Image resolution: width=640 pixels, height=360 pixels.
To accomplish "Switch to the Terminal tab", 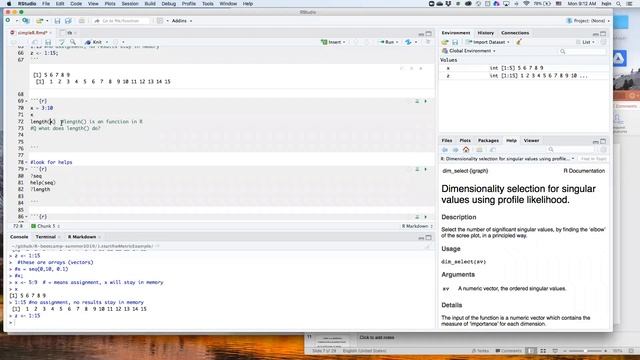I will [45, 237].
